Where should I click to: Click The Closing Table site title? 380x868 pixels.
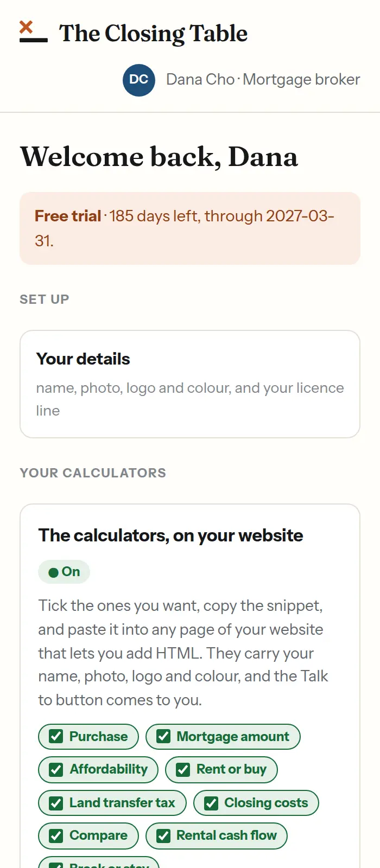pyautogui.click(x=153, y=33)
